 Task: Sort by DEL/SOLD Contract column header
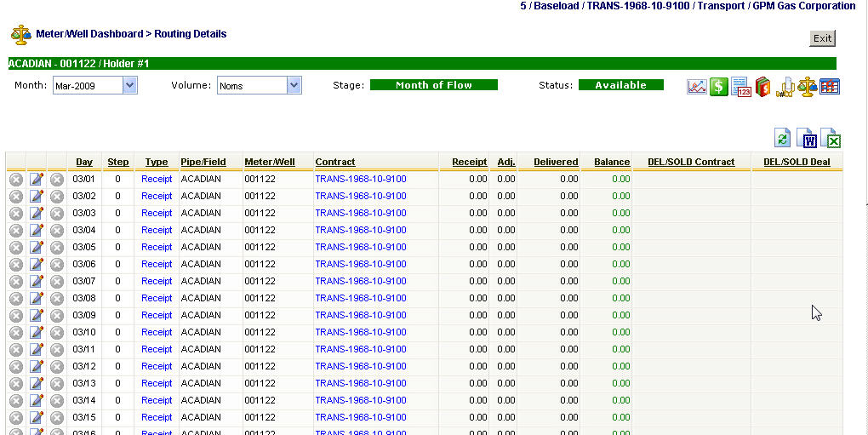(x=691, y=162)
